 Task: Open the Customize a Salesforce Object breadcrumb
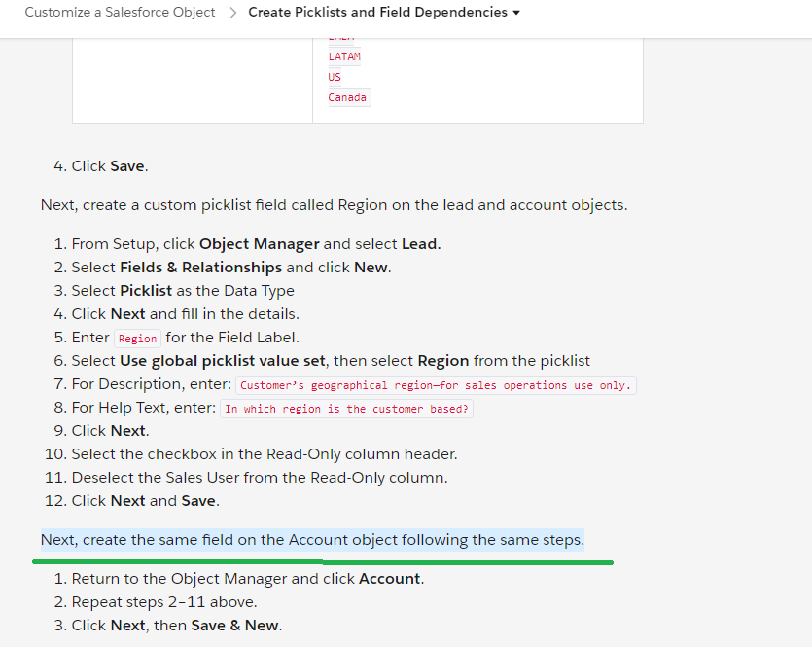[120, 12]
